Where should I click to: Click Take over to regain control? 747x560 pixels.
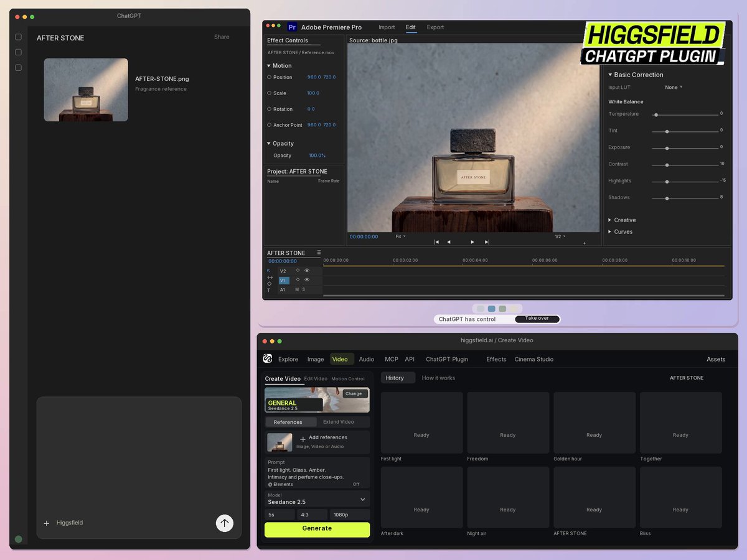coord(537,319)
